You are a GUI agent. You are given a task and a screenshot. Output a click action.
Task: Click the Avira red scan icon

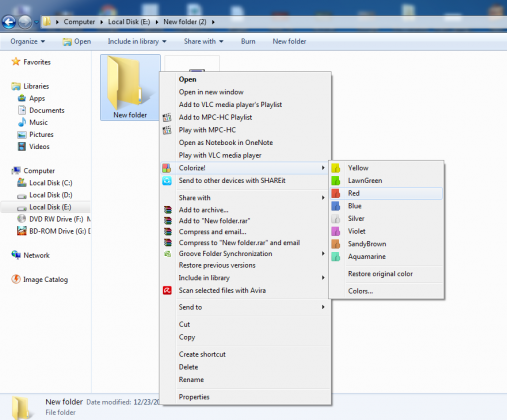point(167,290)
